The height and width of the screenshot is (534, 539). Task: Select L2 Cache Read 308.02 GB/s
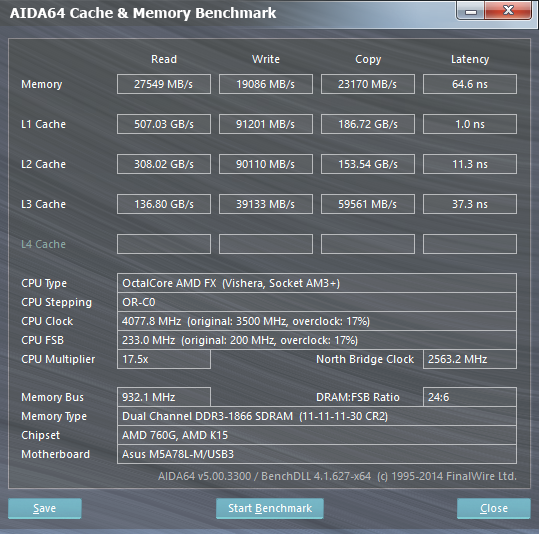point(164,164)
